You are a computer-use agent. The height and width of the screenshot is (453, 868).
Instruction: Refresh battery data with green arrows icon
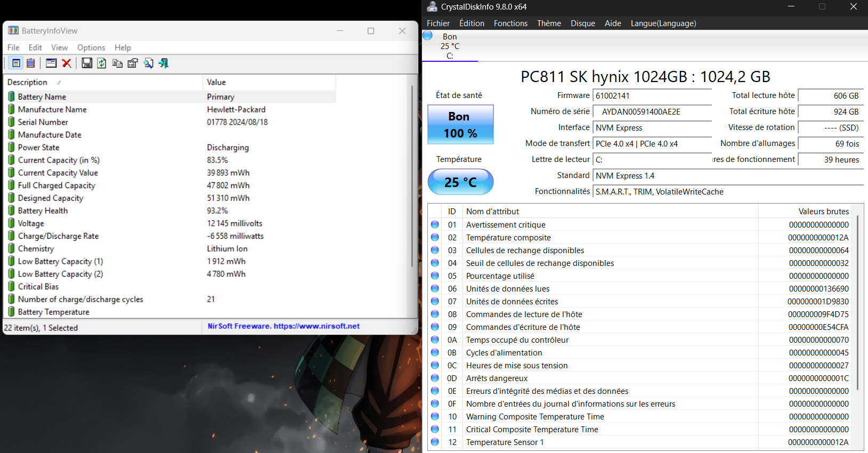102,63
